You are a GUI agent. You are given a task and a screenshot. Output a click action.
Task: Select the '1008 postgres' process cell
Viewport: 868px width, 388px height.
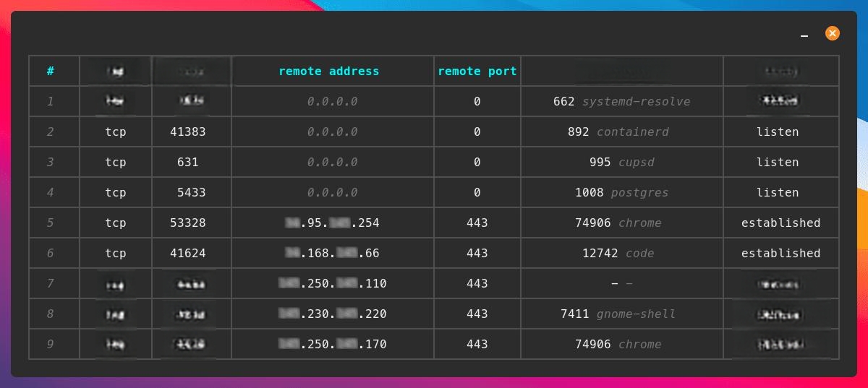622,192
